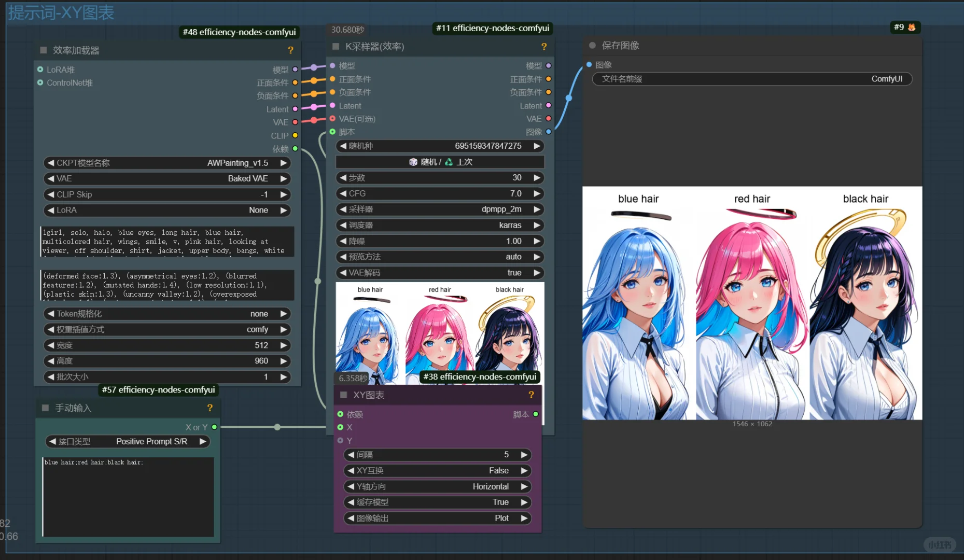
Task: Click the XY plot preview in K采样器(效率)
Action: tap(440, 333)
